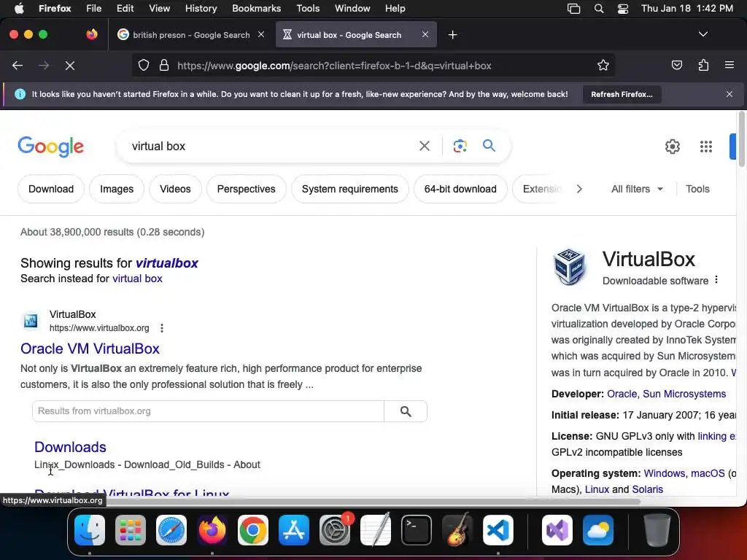The image size is (747, 560).
Task: Open the Google apps grid
Action: point(706,147)
